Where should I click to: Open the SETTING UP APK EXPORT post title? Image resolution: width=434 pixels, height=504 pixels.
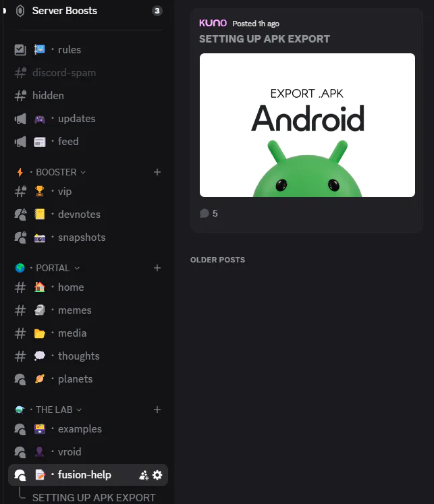click(265, 39)
